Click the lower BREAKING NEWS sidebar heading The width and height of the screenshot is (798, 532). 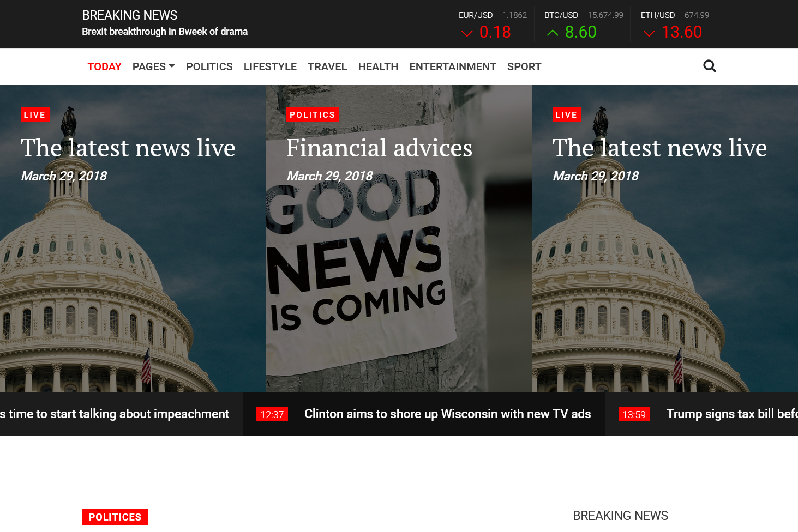tap(620, 516)
